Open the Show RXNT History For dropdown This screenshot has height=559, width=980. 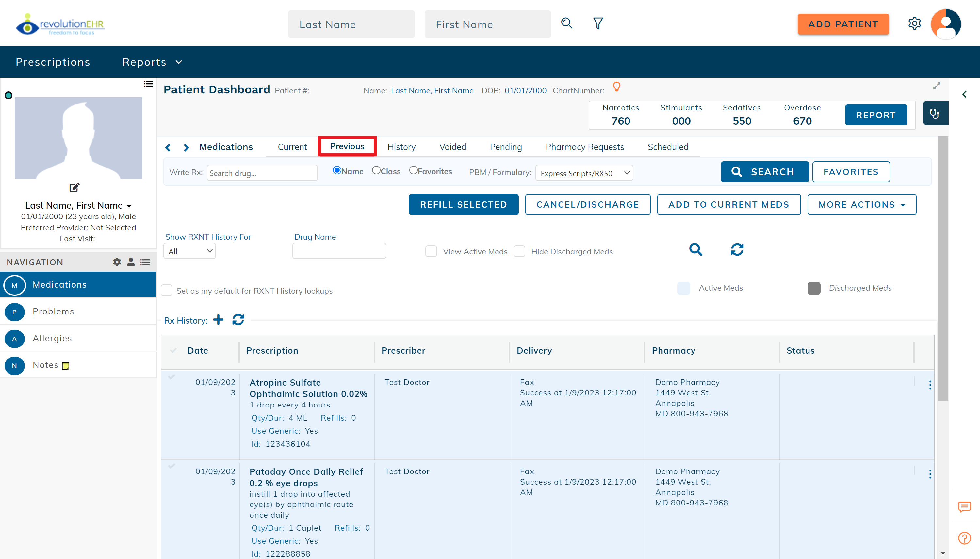point(189,251)
